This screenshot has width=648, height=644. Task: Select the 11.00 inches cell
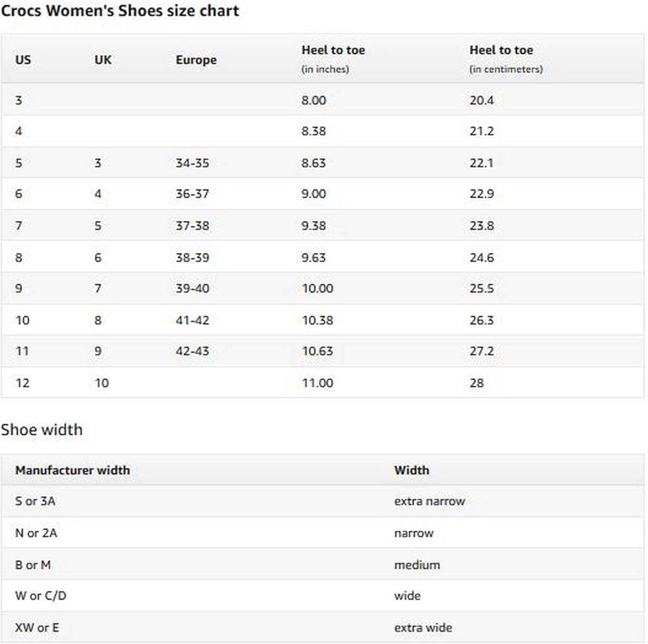[318, 383]
